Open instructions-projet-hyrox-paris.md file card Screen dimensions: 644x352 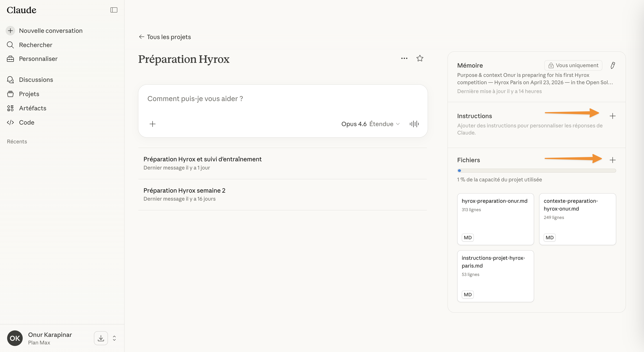point(495,276)
